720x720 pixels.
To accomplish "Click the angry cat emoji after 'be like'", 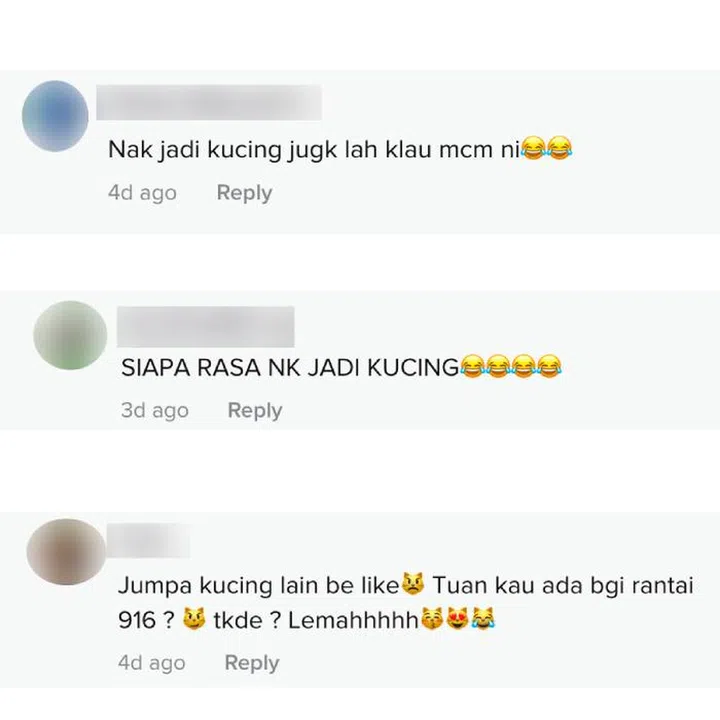I will point(413,584).
